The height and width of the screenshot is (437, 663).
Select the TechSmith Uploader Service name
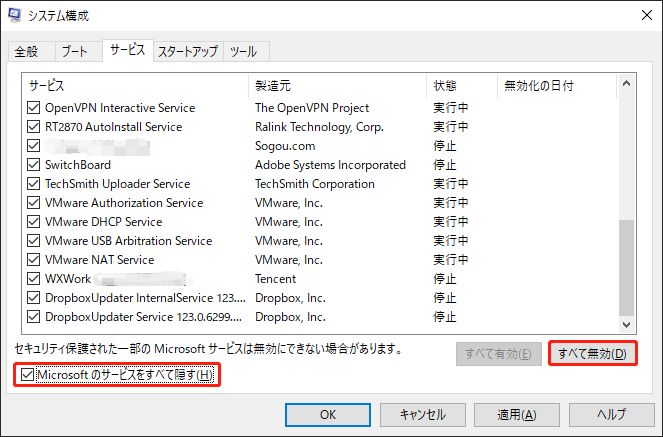(118, 184)
